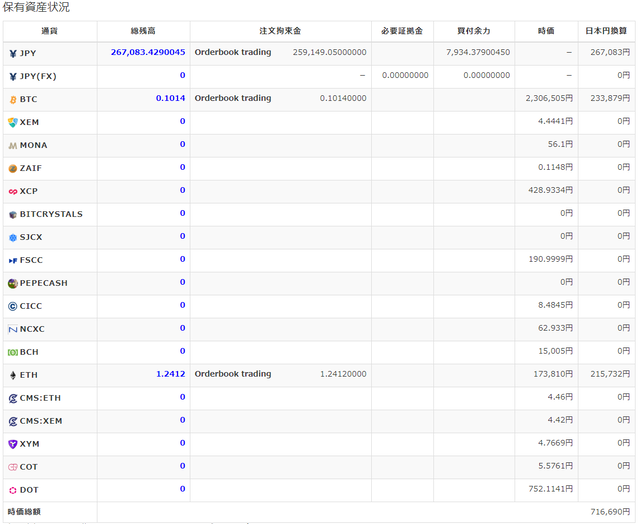Click JPY buying power 7,934.37900450

pyautogui.click(x=478, y=52)
